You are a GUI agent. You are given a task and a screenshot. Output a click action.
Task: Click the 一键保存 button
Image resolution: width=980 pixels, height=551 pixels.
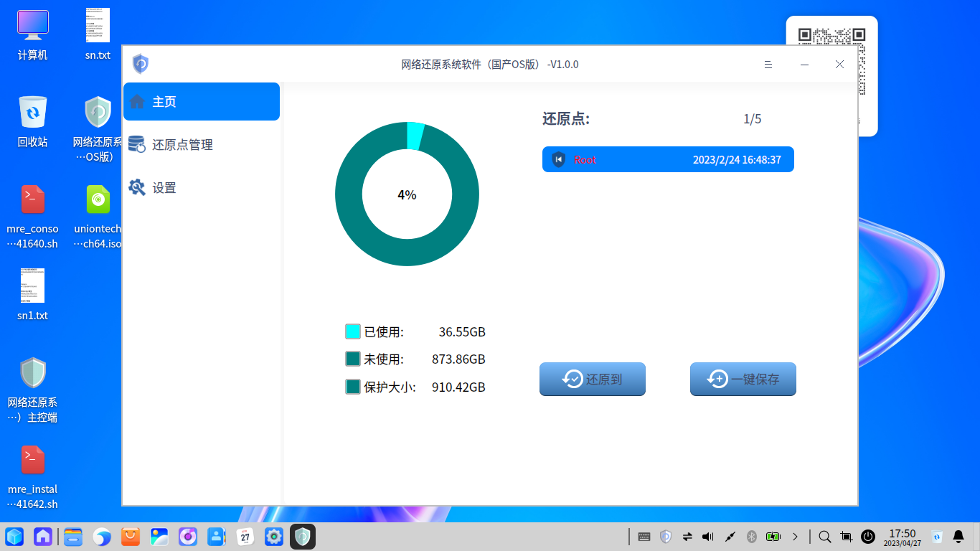point(743,379)
